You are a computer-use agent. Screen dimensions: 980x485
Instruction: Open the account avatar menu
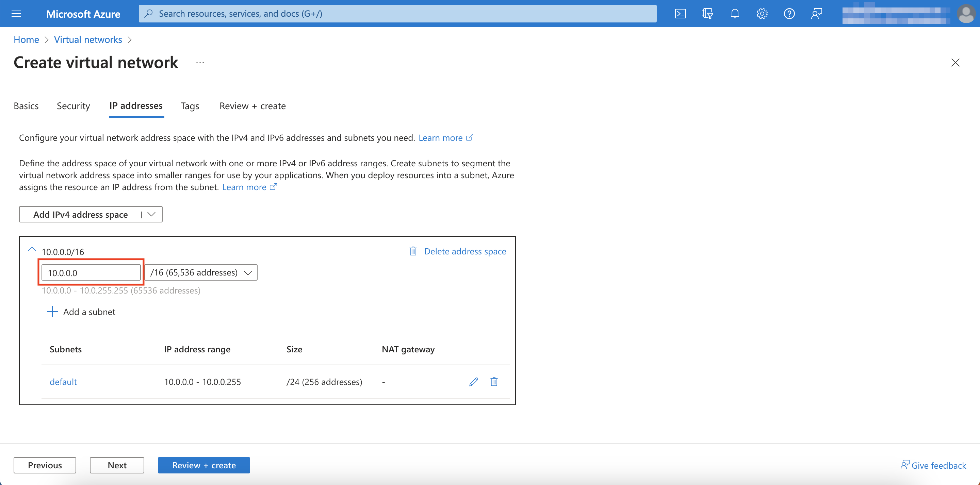click(966, 13)
